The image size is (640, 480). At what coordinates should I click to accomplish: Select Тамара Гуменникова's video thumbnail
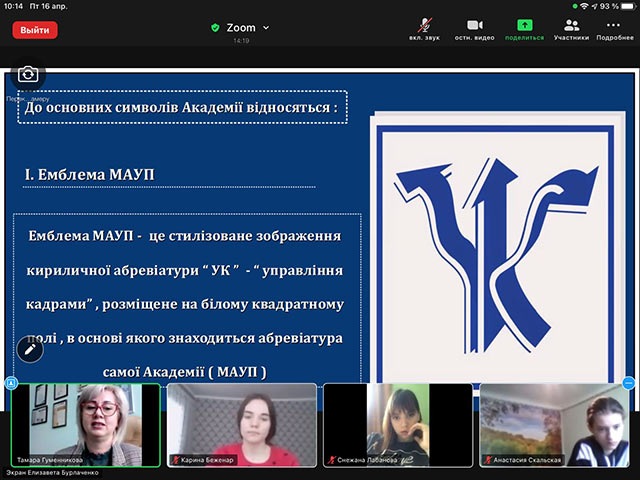[85, 425]
